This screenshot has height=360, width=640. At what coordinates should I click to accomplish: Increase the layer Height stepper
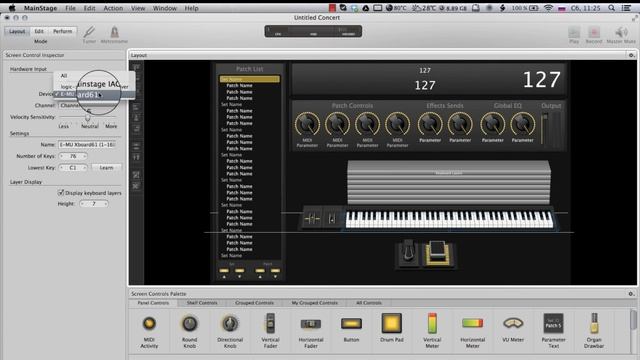(106, 203)
